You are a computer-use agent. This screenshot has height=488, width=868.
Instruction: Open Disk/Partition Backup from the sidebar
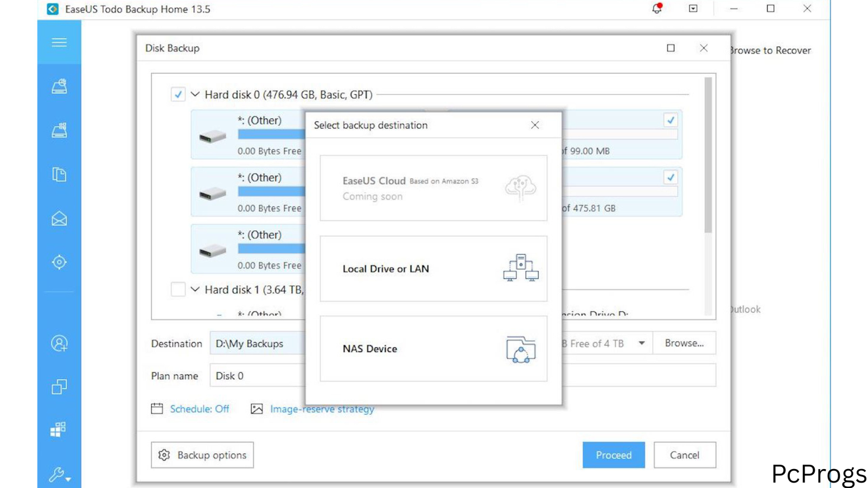[x=59, y=86]
